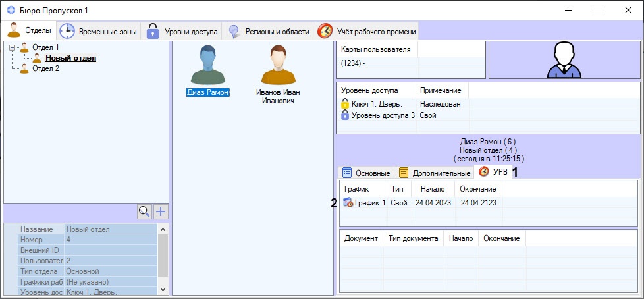Open the Дополнительные user tab
644x299 pixels.
434,173
